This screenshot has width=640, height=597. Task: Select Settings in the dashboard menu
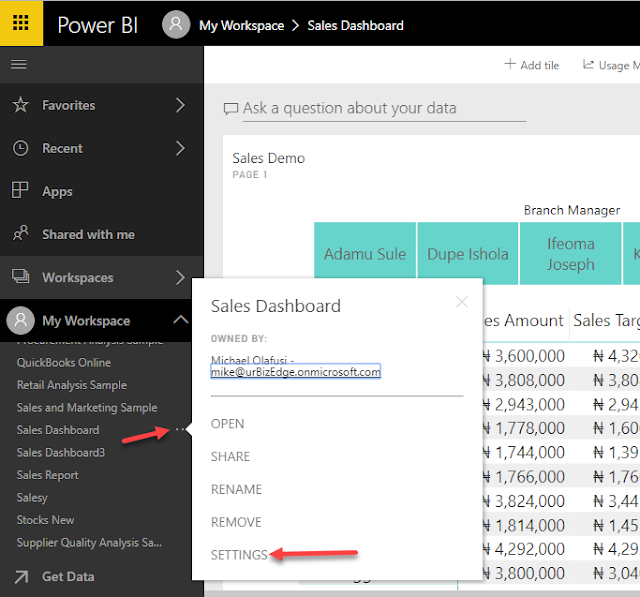click(239, 555)
